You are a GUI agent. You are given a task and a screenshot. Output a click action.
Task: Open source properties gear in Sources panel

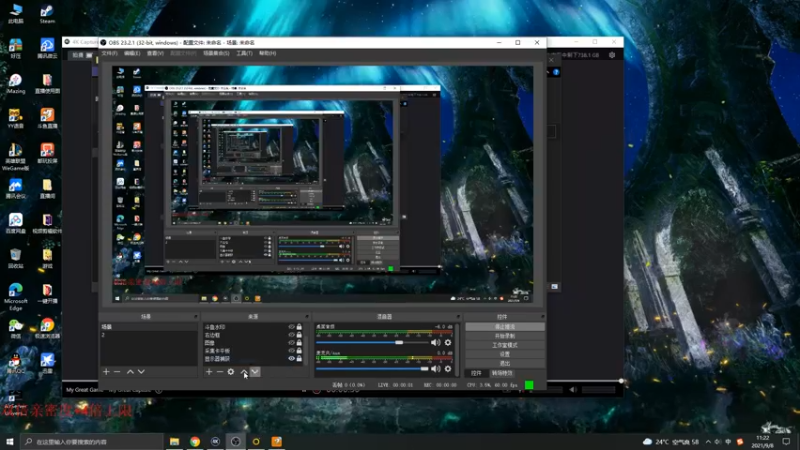point(231,372)
